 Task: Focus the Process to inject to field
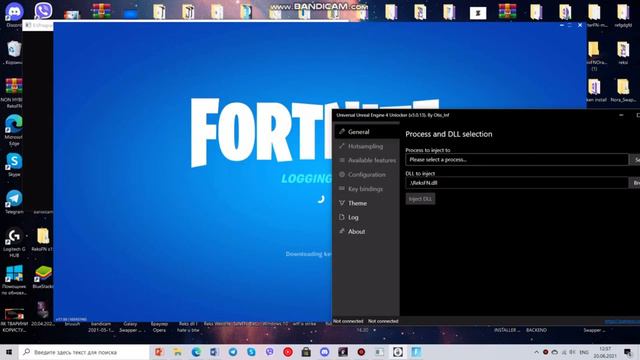coord(517,160)
